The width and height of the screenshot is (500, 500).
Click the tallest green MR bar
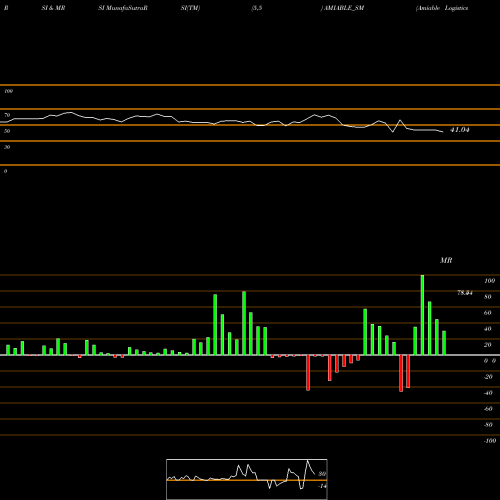(422, 315)
